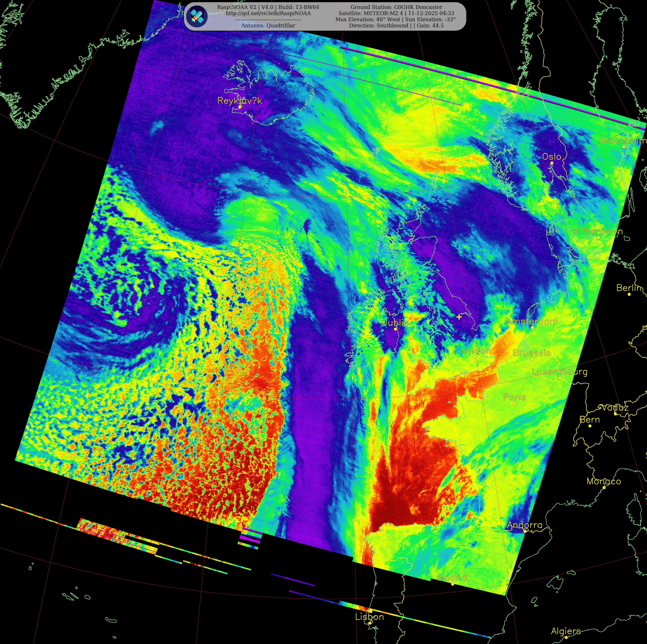This screenshot has height=644, width=647.
Task: Click the Ground Station G0GHK Doncaster text
Action: (x=396, y=7)
